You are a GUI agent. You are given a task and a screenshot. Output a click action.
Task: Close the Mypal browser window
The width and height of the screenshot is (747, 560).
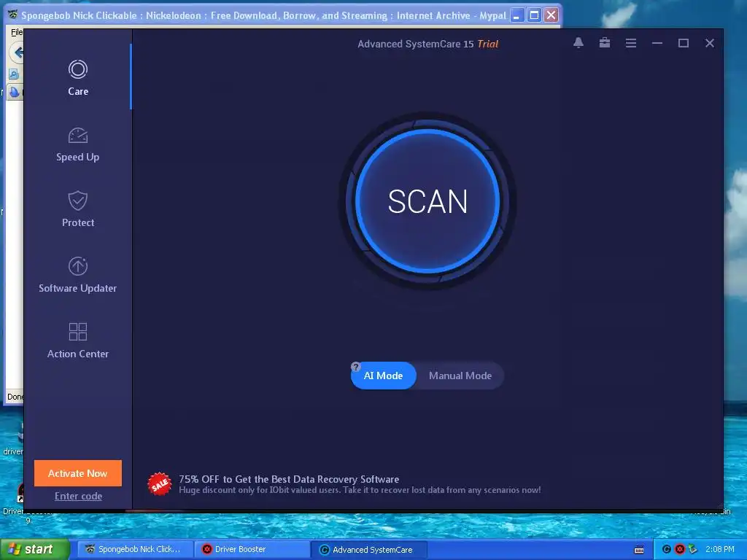pos(551,15)
